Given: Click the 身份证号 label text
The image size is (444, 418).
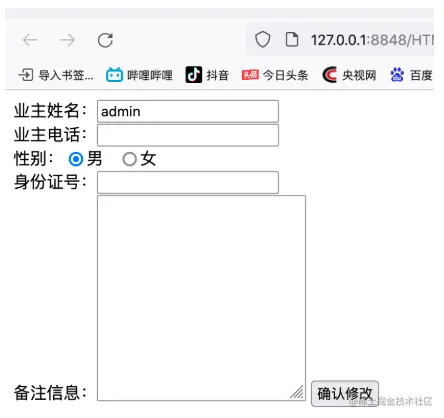Looking at the screenshot, I should (x=50, y=182).
